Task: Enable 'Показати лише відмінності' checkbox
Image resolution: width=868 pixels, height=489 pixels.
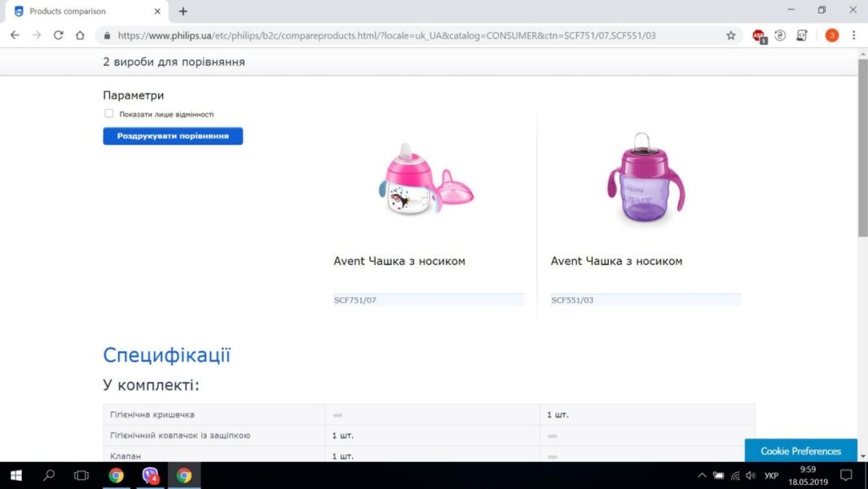Action: 109,114
